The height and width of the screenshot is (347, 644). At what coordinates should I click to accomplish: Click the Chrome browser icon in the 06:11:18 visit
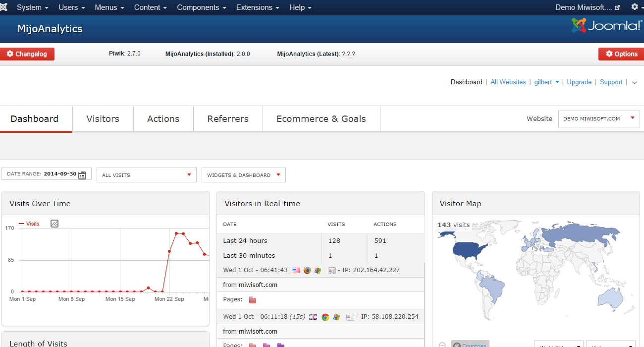pyautogui.click(x=325, y=317)
